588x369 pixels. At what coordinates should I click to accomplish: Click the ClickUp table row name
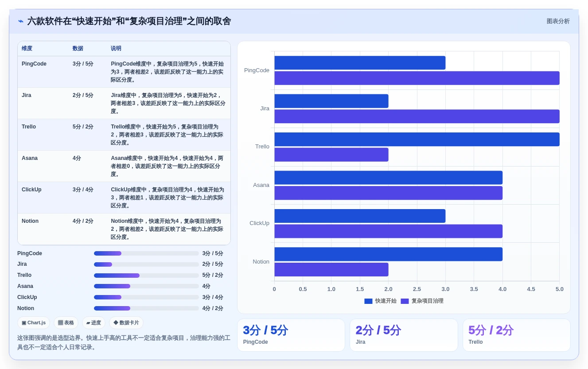(x=31, y=190)
